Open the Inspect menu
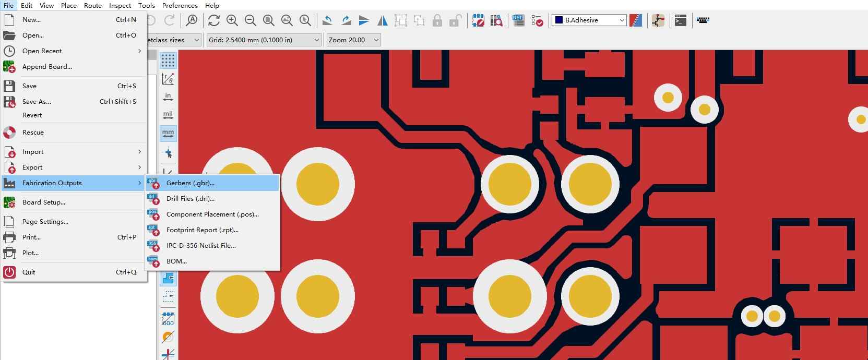Image resolution: width=868 pixels, height=360 pixels. (120, 5)
